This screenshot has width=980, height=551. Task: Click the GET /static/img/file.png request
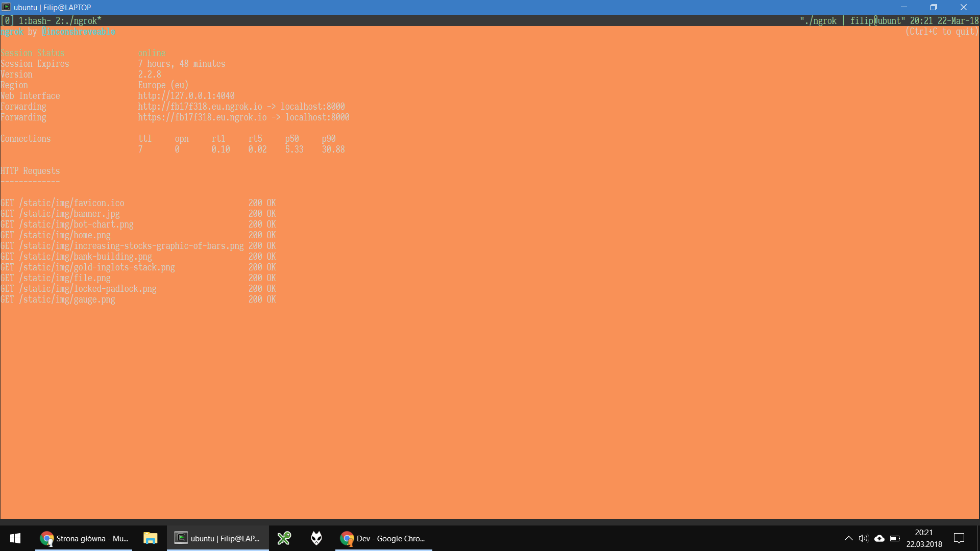[x=138, y=278]
